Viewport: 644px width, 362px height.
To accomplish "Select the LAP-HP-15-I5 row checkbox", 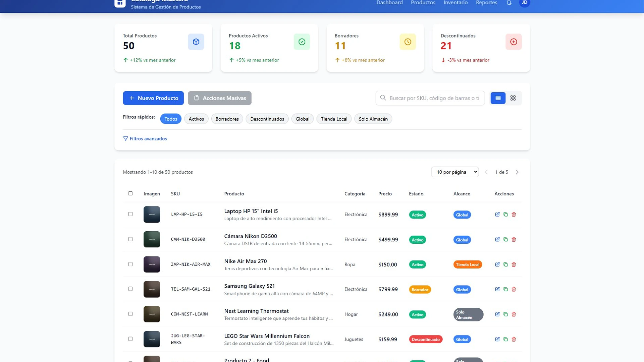I will 130,214.
